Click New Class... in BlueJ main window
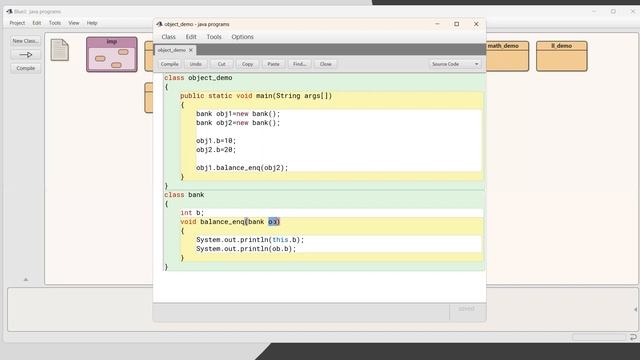The width and height of the screenshot is (640, 360). (25, 41)
